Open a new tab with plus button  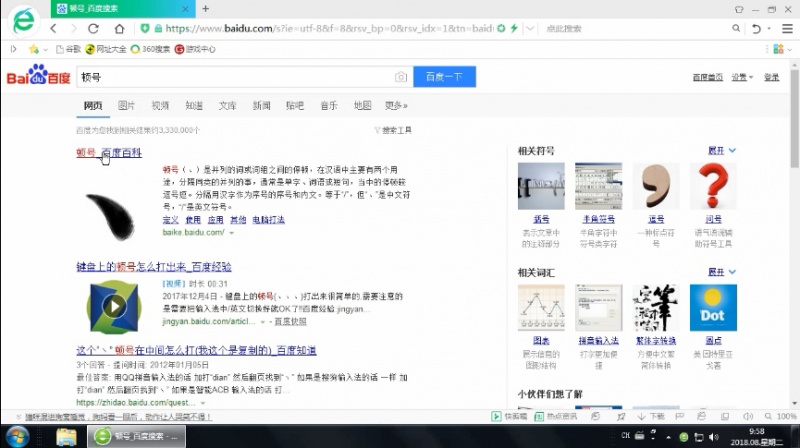tap(206, 9)
